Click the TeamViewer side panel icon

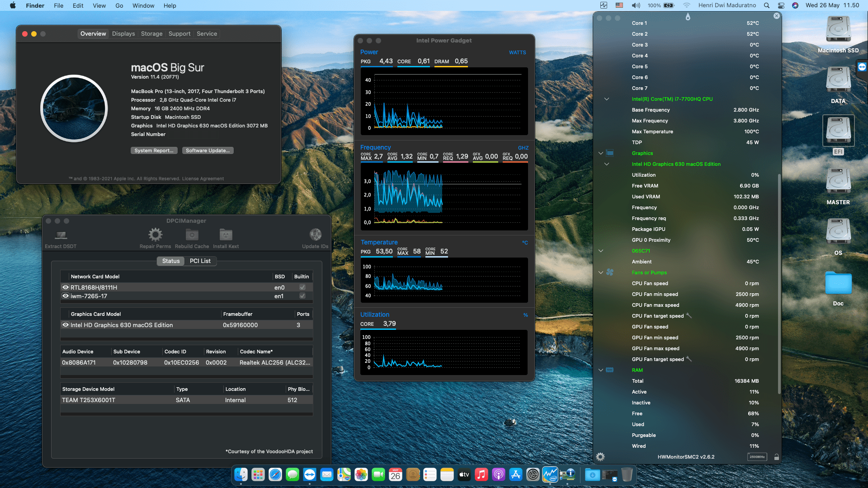tap(862, 67)
